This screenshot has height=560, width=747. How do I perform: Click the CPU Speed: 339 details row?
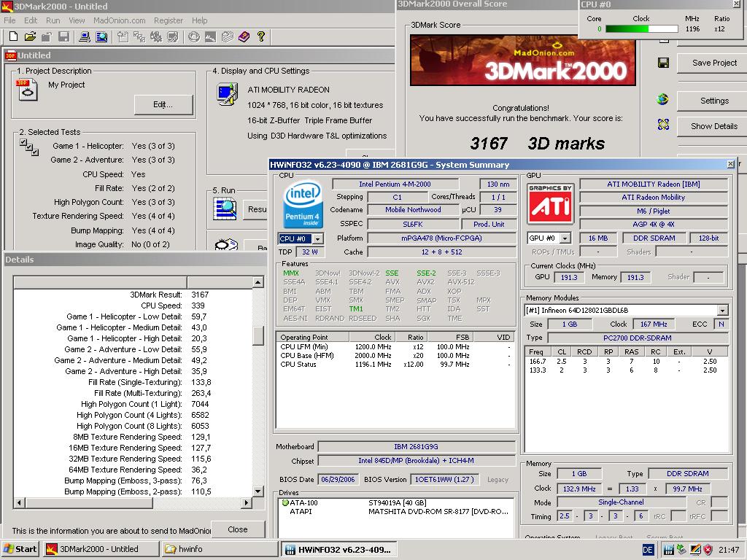click(133, 306)
